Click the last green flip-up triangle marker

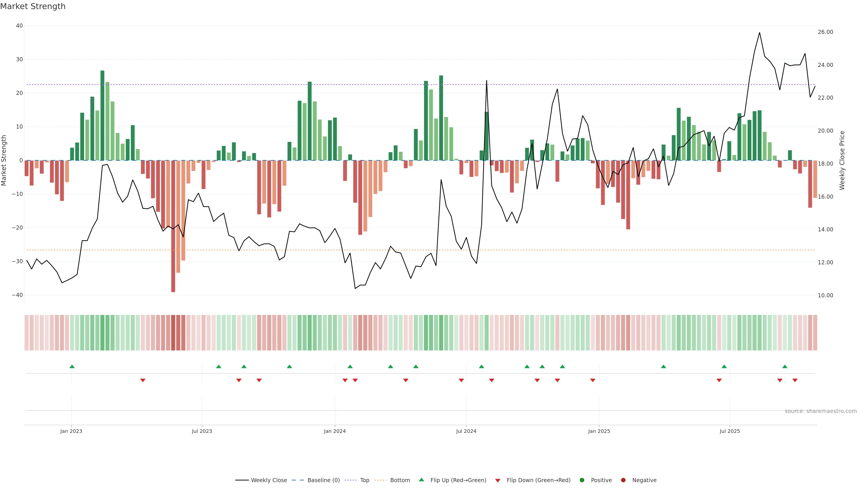[x=785, y=366]
